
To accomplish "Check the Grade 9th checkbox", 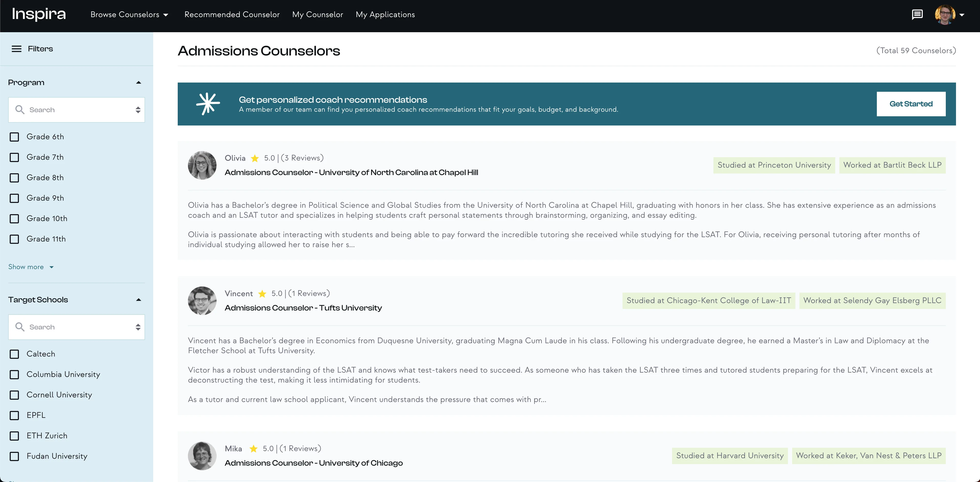I will tap(15, 198).
